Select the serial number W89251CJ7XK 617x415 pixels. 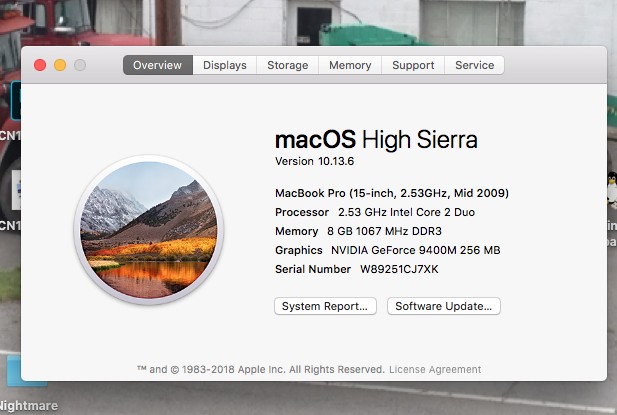399,269
